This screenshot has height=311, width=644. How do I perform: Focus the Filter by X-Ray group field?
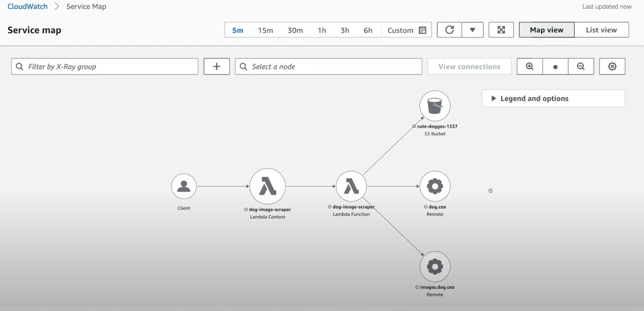[x=105, y=66]
